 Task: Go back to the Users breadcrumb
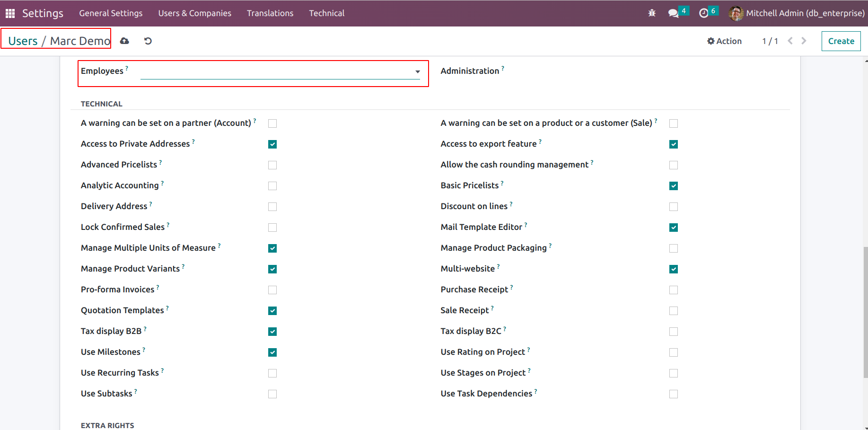tap(23, 41)
